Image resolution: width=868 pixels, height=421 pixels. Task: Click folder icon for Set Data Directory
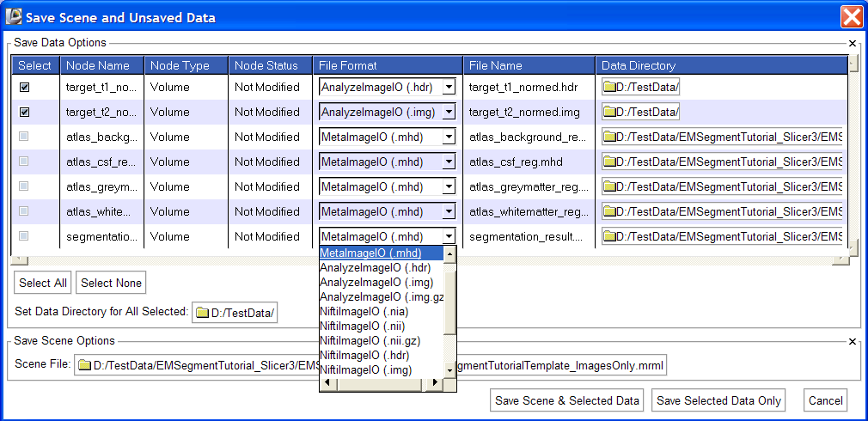click(x=203, y=313)
